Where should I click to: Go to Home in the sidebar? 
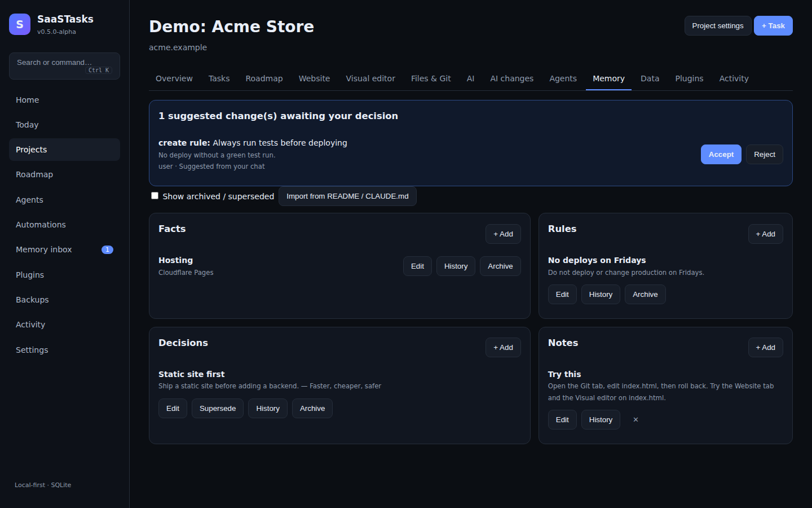[x=64, y=100]
